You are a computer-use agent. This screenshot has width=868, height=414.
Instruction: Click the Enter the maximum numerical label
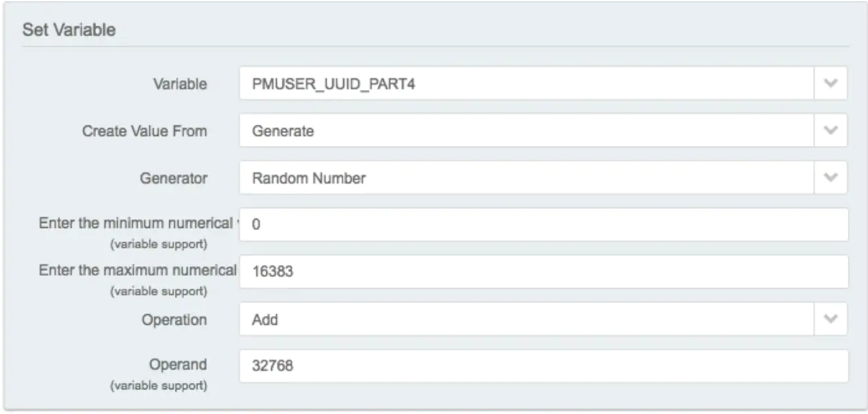click(138, 270)
